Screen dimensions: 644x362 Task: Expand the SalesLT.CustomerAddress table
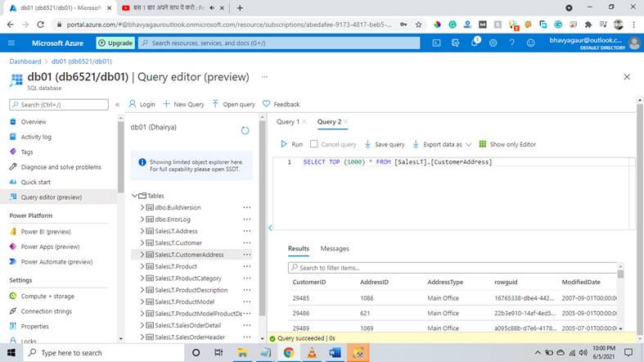click(x=142, y=255)
